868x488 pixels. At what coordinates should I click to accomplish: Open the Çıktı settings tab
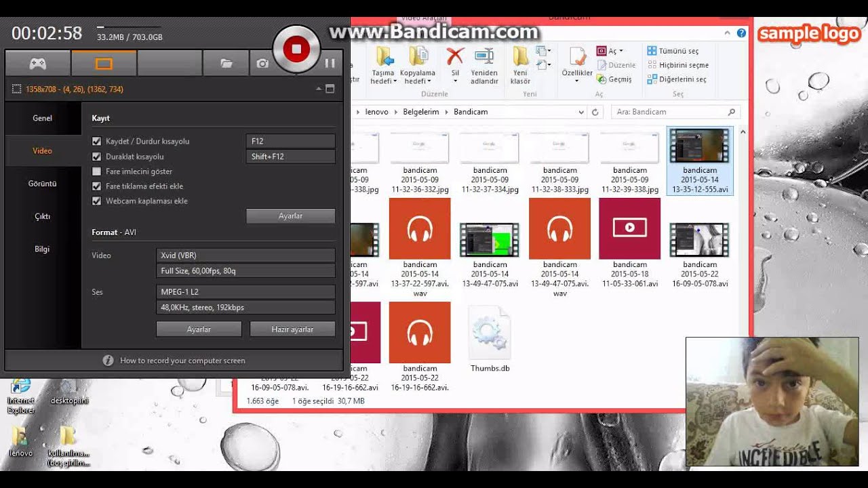point(42,216)
